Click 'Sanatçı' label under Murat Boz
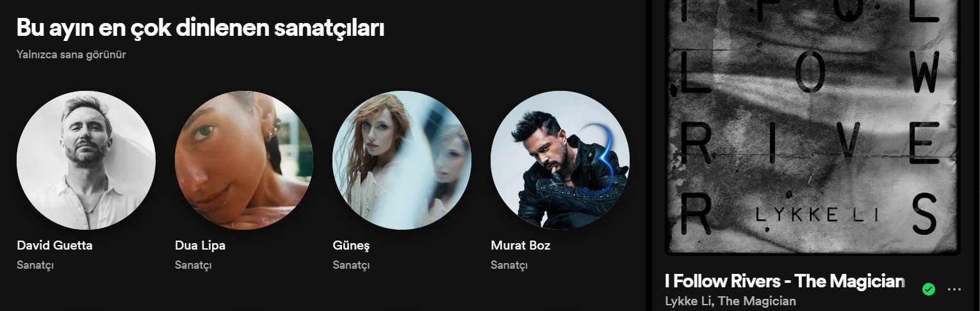980x311 pixels. 509,264
